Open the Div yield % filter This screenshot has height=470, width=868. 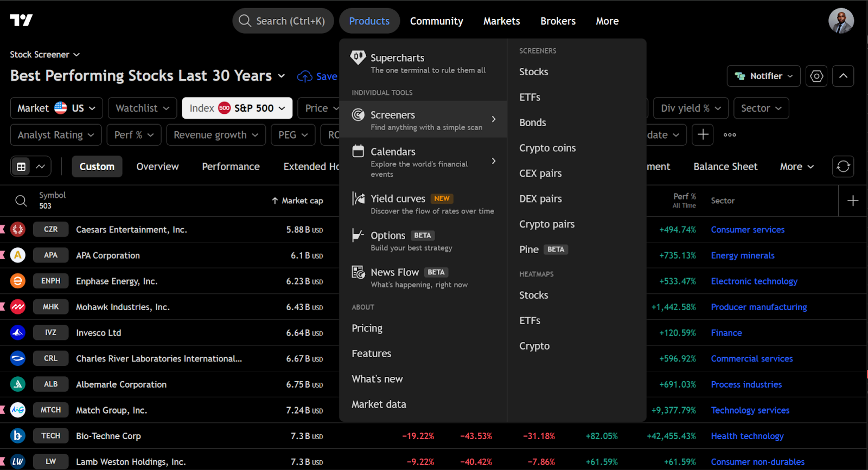coord(691,108)
